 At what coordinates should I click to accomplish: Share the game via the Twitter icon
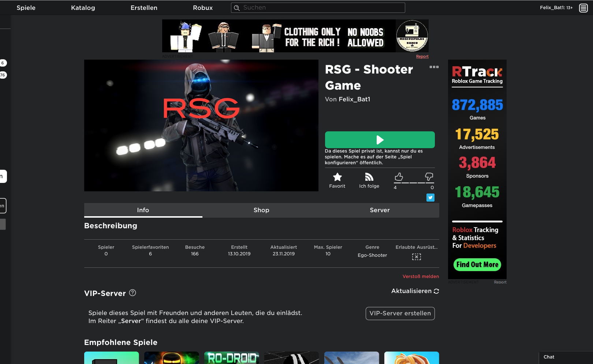430,198
